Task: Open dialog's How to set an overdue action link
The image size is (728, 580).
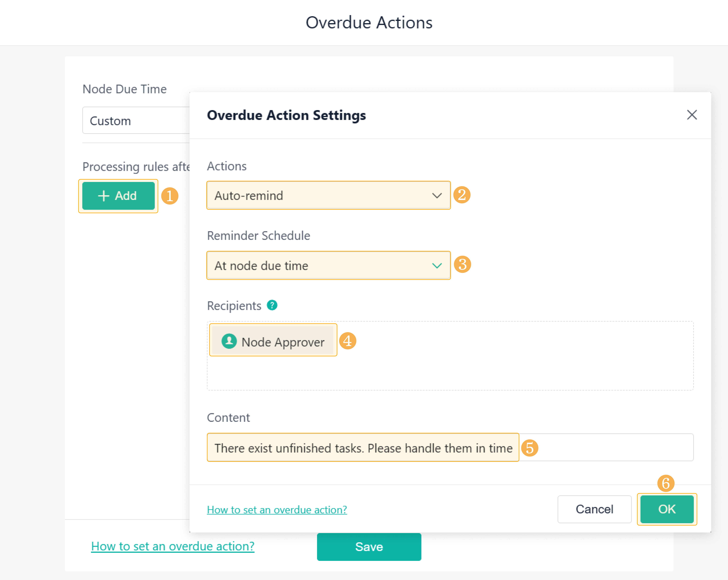Action: pos(277,509)
